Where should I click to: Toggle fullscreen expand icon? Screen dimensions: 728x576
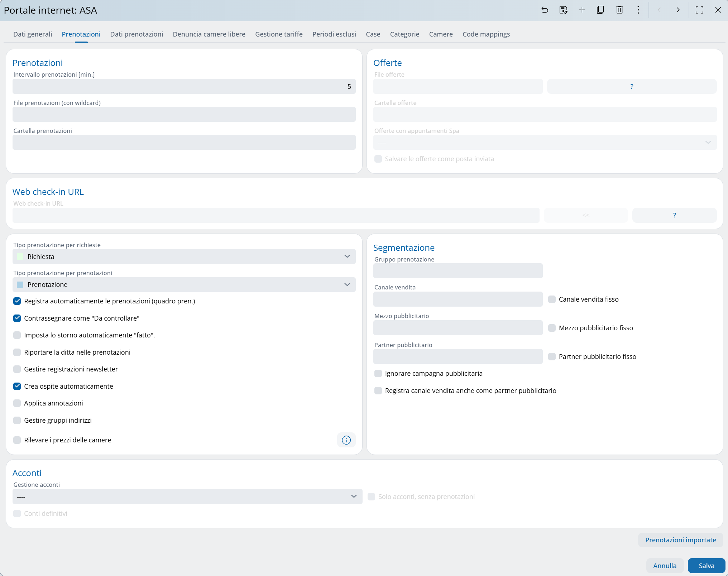[x=699, y=10]
